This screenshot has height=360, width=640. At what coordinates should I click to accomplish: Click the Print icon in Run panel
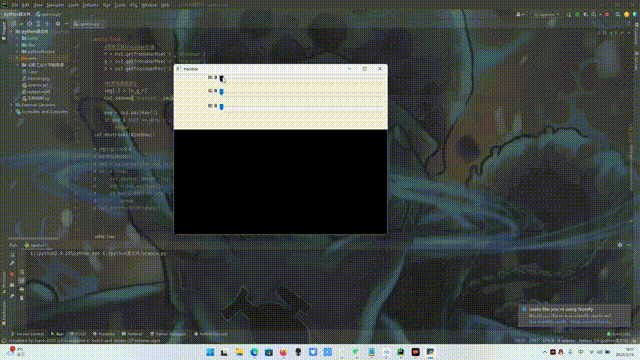coord(22,289)
